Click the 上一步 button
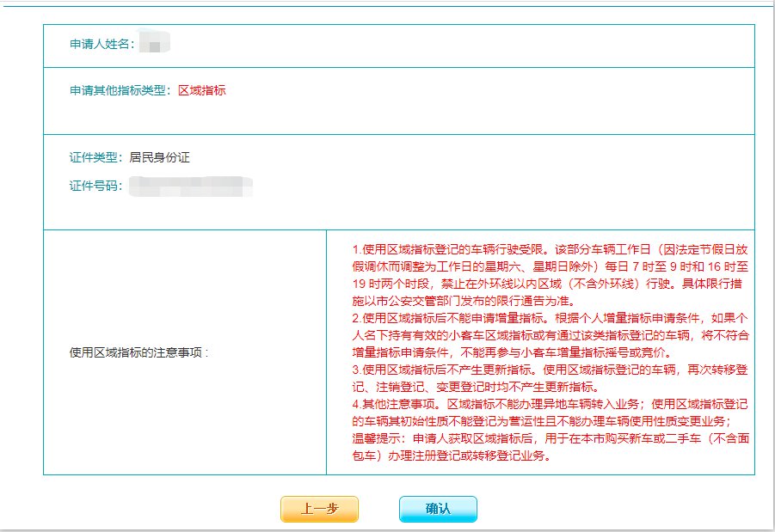Screen dimensions: 775x532 click(319, 509)
